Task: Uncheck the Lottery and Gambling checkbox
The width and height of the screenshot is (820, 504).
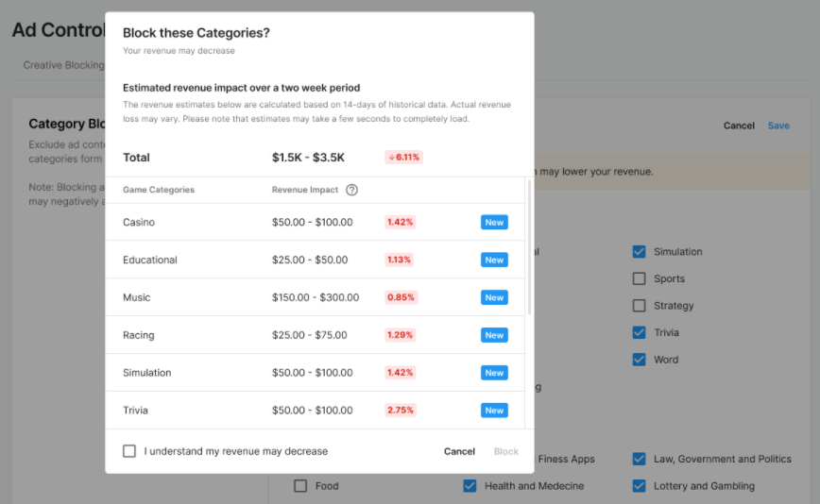Action: coord(640,486)
